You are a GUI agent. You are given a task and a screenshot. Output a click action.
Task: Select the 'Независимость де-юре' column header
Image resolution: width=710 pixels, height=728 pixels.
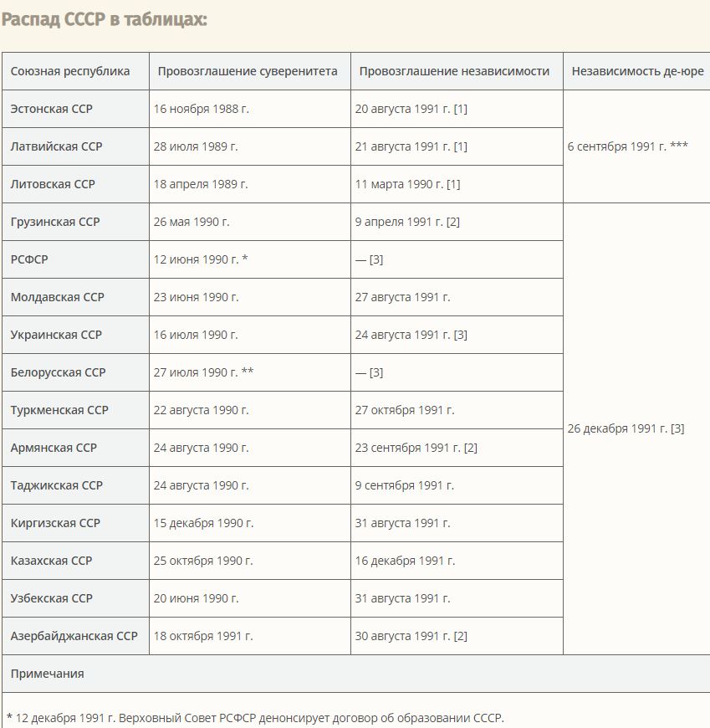(637, 71)
